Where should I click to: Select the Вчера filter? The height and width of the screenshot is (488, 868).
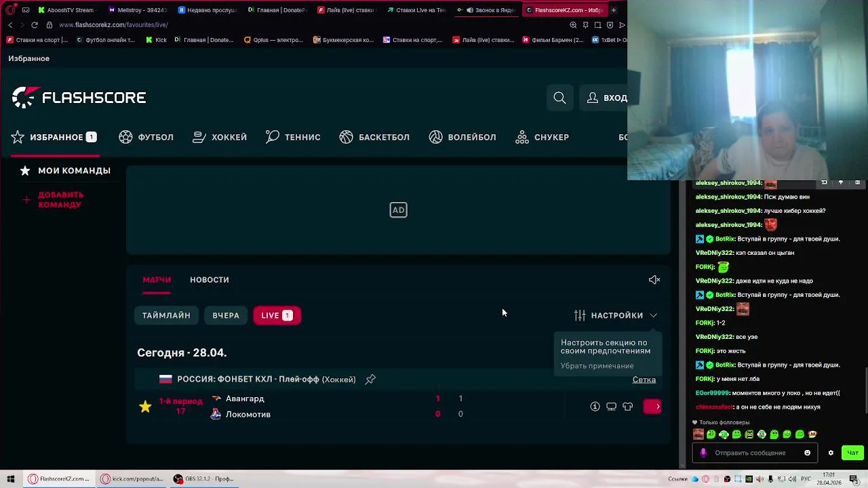pyautogui.click(x=226, y=315)
